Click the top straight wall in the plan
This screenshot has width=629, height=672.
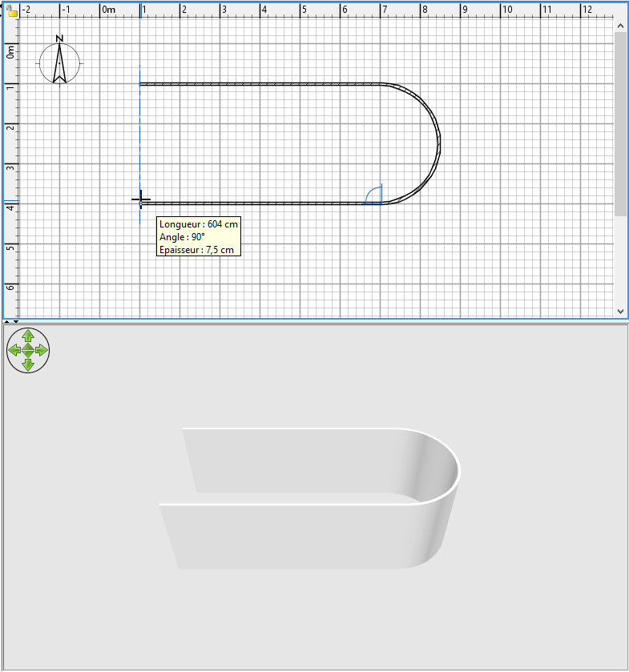(260, 84)
